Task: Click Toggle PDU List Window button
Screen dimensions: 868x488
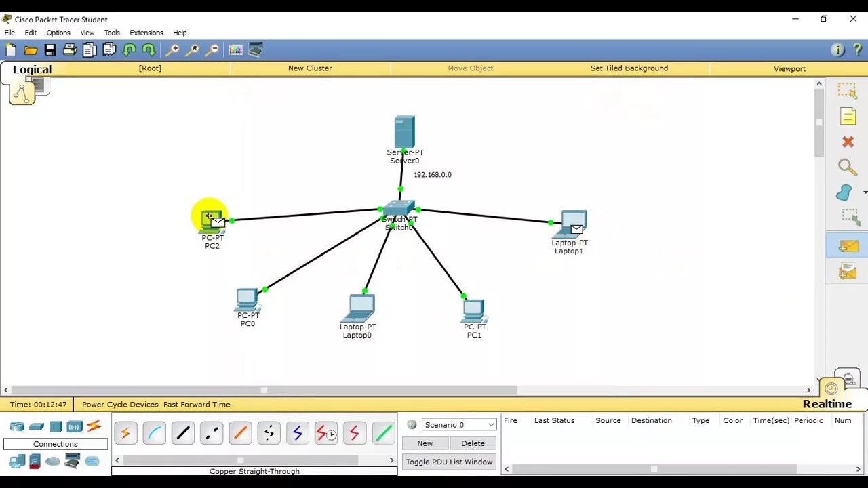Action: coord(449,462)
